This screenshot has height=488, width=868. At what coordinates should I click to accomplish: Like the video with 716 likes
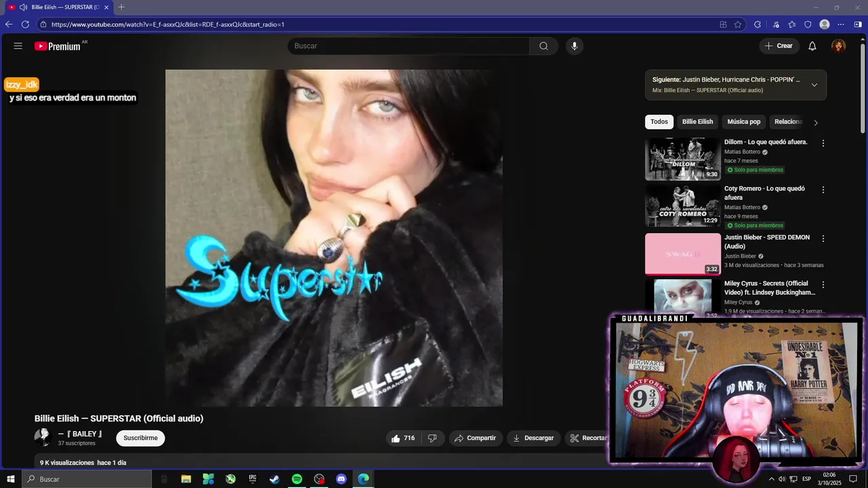click(x=403, y=439)
